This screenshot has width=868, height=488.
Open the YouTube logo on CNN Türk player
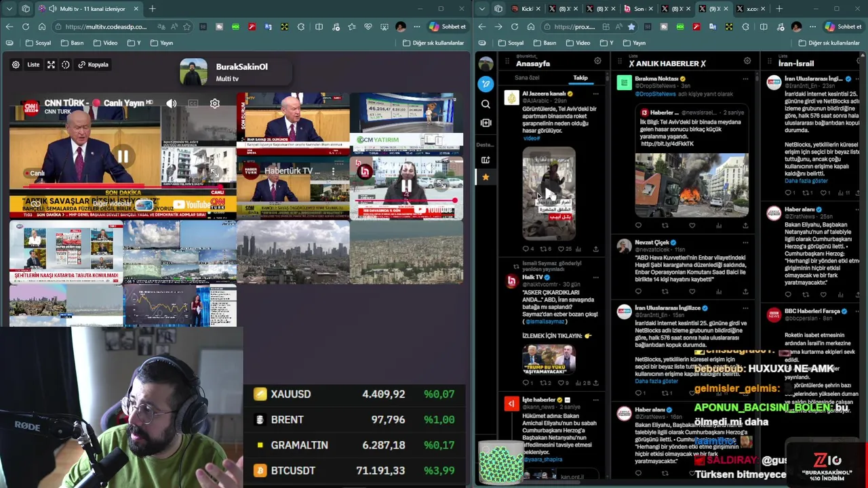[x=193, y=205]
